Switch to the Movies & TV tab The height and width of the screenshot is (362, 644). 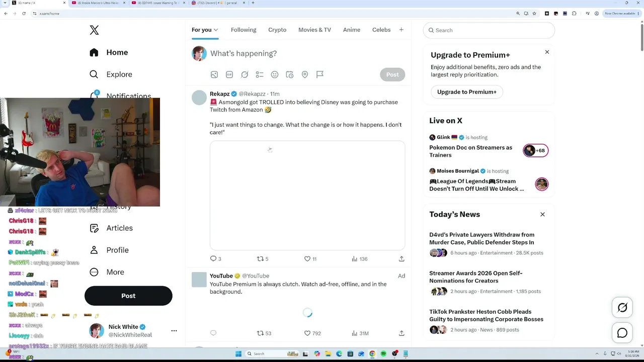pos(314,30)
